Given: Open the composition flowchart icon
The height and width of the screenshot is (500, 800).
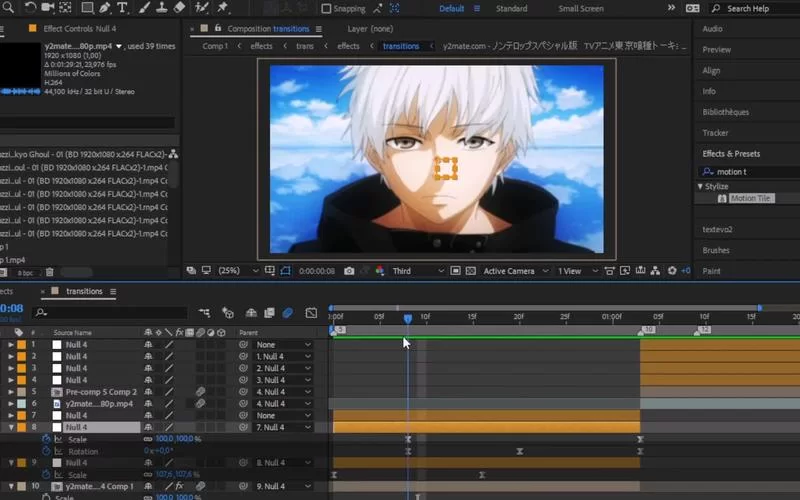Looking at the screenshot, I should [655, 271].
